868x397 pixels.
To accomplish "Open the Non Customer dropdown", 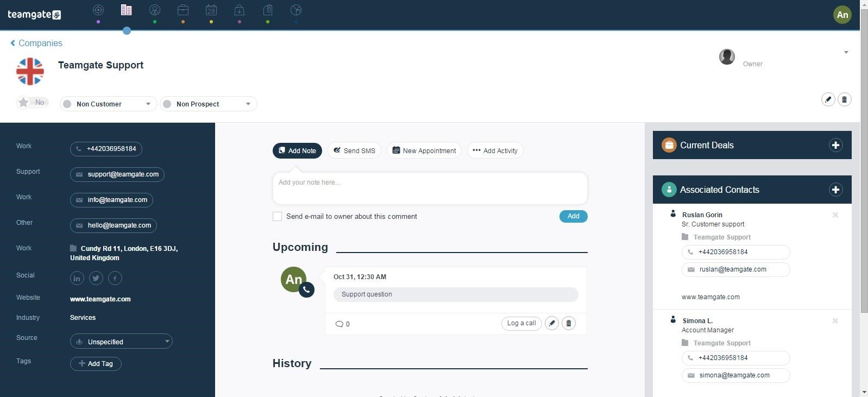I will 108,104.
